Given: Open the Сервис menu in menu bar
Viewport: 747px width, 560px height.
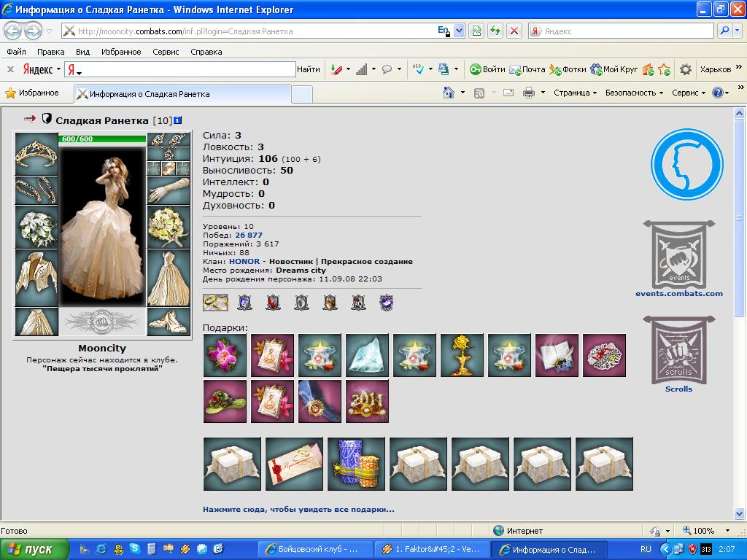Looking at the screenshot, I should pos(166,52).
